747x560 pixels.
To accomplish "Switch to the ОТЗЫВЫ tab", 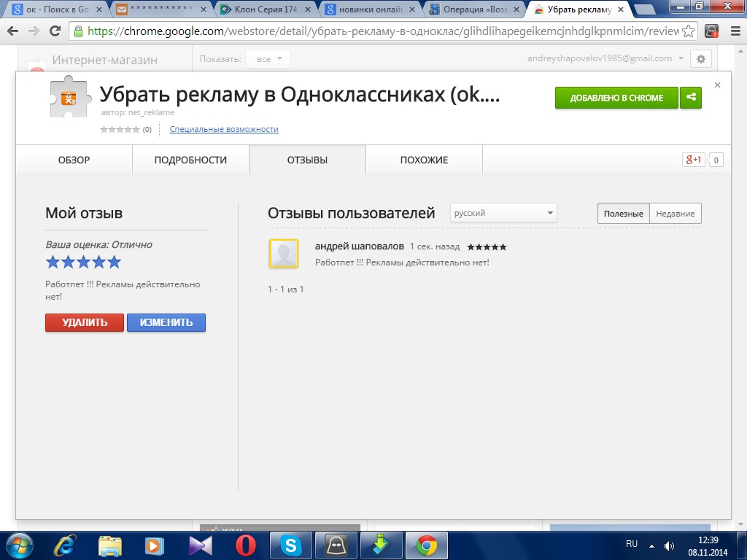I will 307,160.
